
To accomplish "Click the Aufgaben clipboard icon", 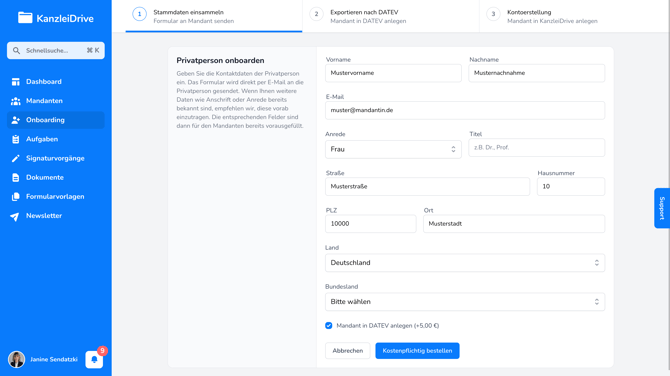I will 16,139.
